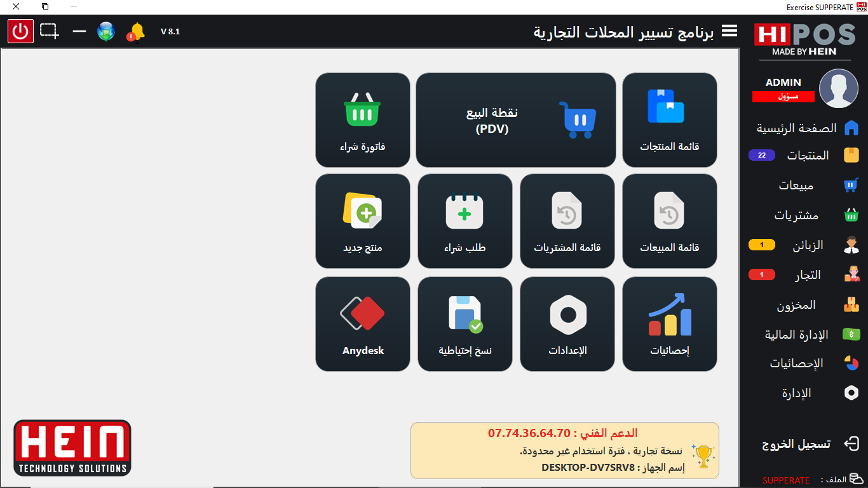Click the screen capture selection icon
Image resolution: width=868 pixels, height=488 pixels.
49,31
